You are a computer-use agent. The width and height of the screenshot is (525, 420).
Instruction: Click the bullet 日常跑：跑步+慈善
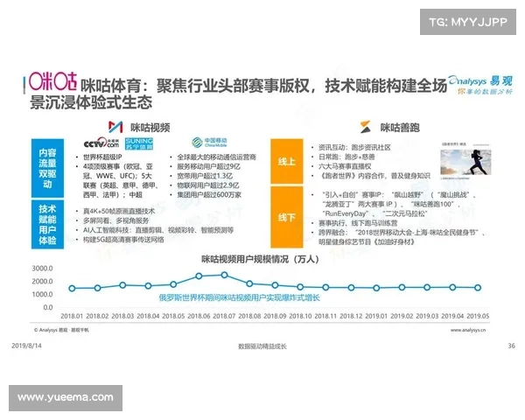click(346, 157)
